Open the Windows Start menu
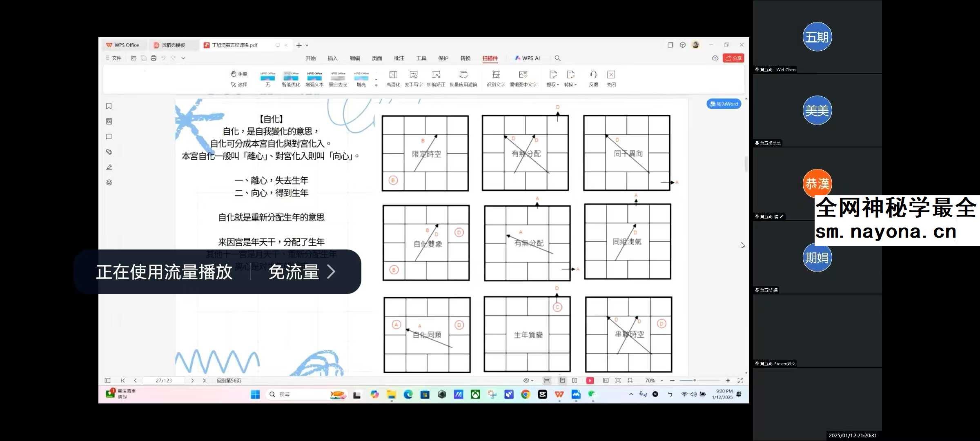The width and height of the screenshot is (980, 441). point(255,394)
